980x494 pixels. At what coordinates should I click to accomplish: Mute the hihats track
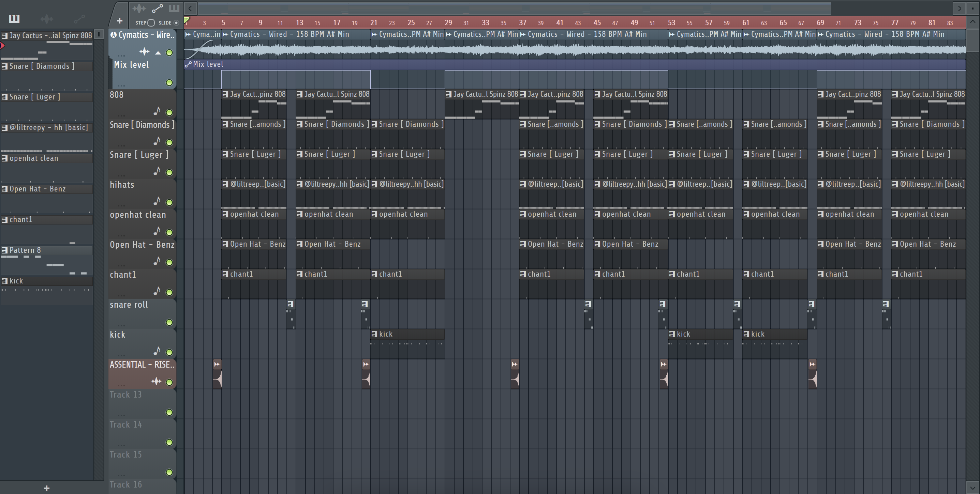169,202
